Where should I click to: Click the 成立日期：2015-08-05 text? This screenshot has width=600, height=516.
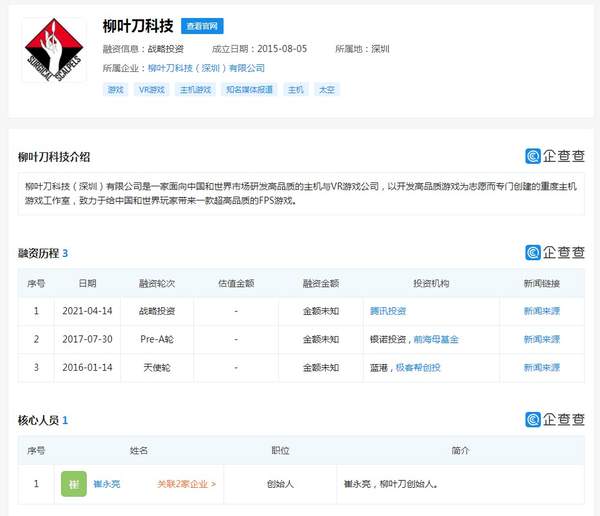[x=259, y=49]
